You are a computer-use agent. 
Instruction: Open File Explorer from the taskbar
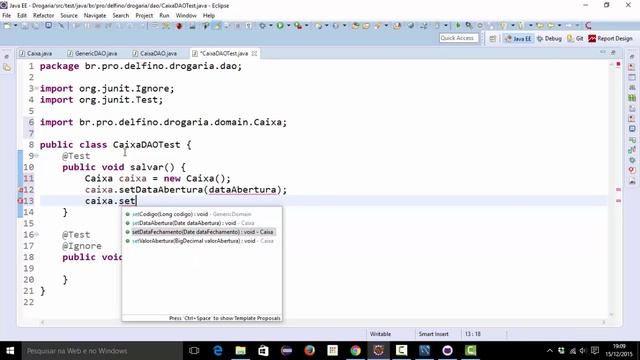(240, 351)
